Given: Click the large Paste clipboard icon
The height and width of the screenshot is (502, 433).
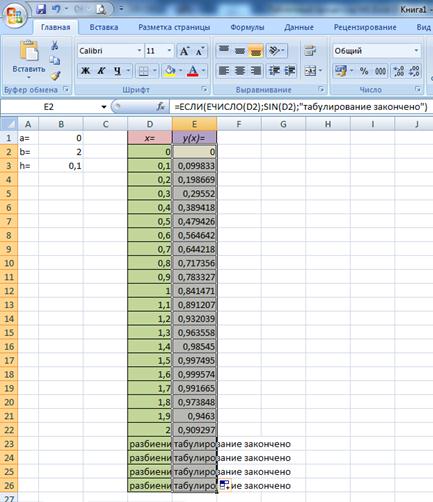Looking at the screenshot, I should [29, 51].
